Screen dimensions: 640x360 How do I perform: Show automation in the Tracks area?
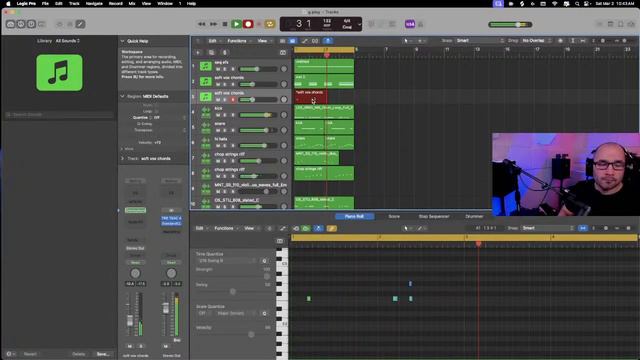click(304, 41)
